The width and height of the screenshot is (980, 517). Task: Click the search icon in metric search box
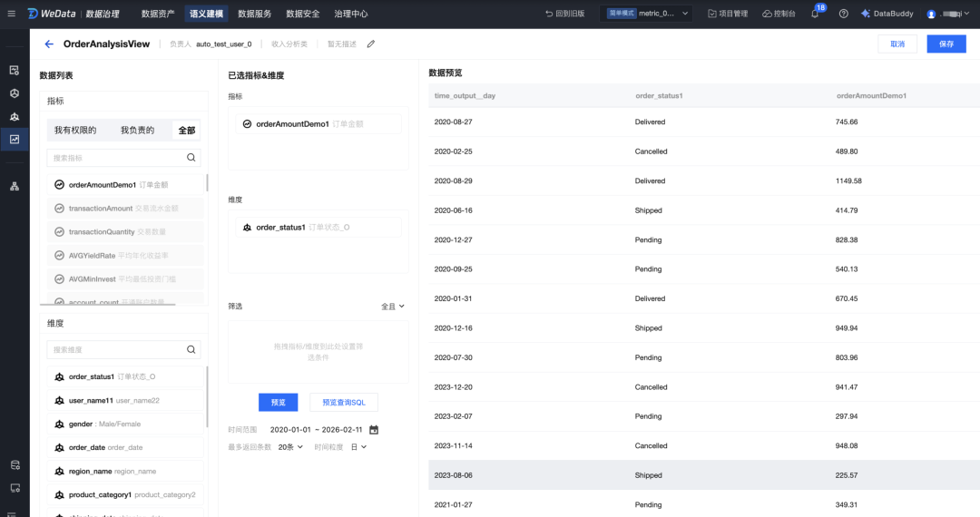191,158
